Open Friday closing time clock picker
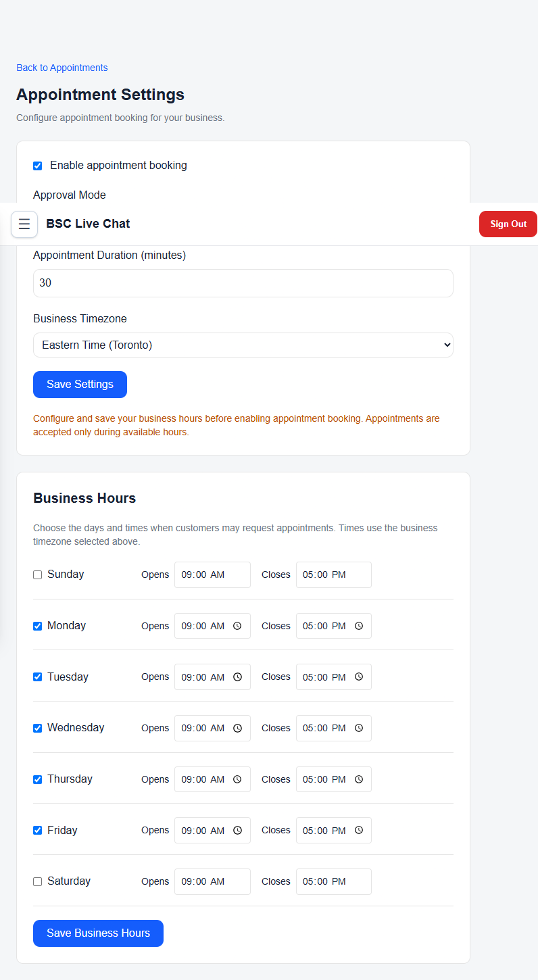 (359, 831)
